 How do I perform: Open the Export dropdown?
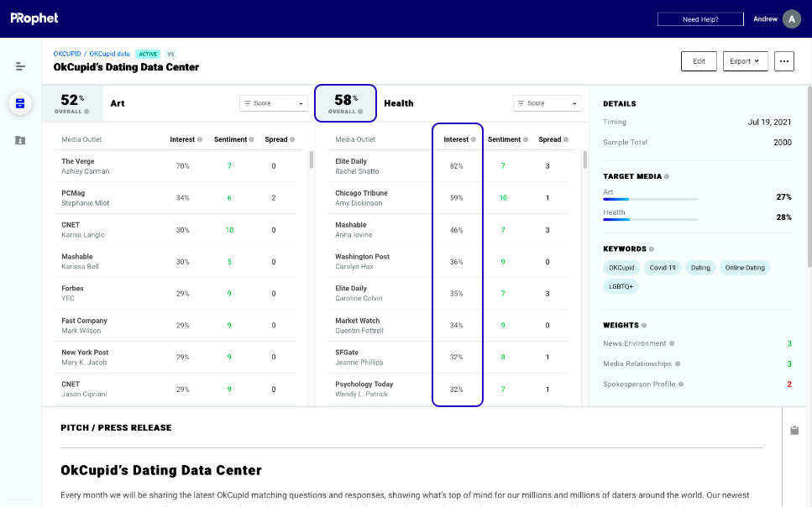[745, 61]
